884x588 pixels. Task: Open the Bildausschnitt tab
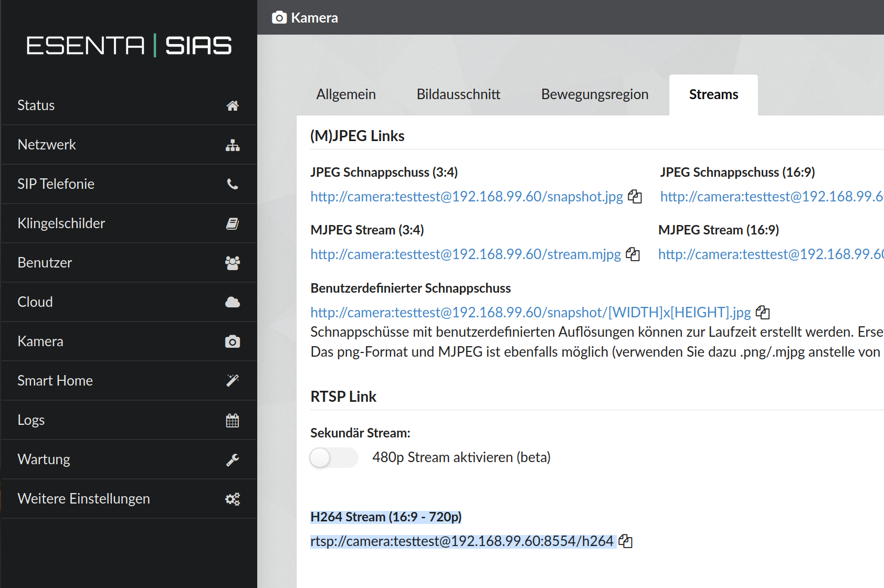(x=458, y=94)
